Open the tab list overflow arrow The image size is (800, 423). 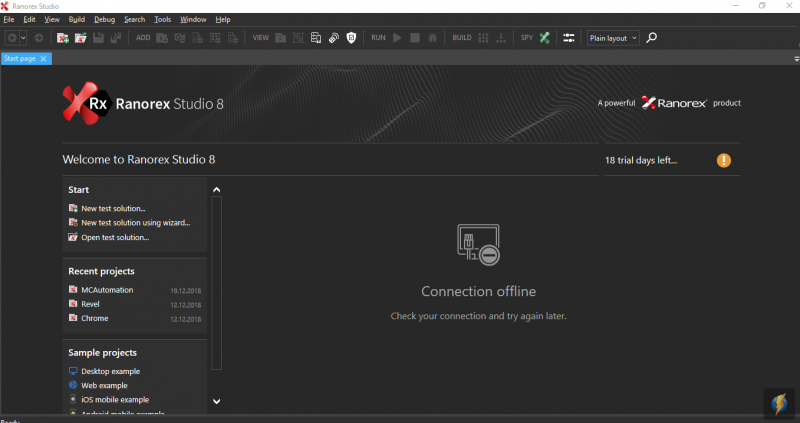(x=796, y=59)
